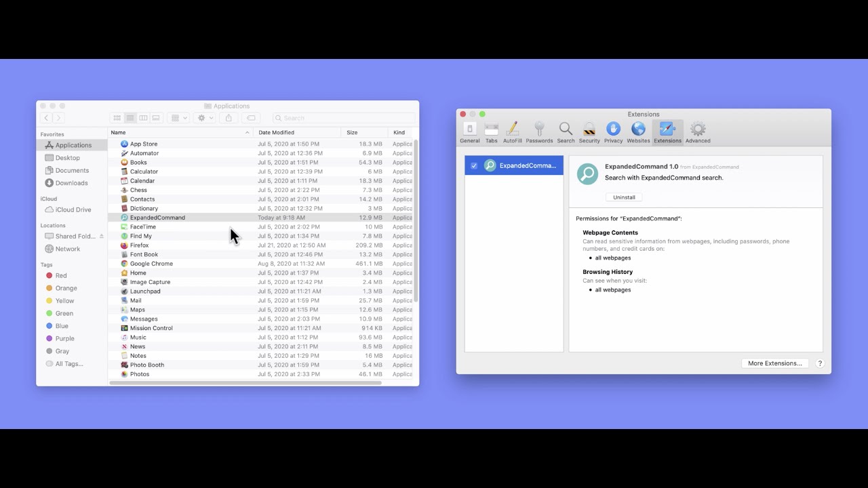Open the Security preferences tab

click(589, 133)
